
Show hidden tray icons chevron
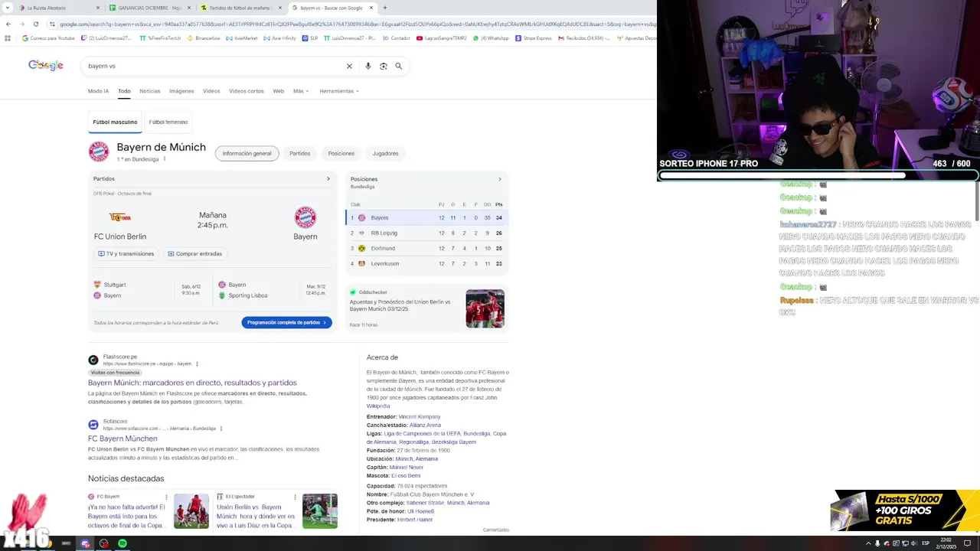pos(868,543)
